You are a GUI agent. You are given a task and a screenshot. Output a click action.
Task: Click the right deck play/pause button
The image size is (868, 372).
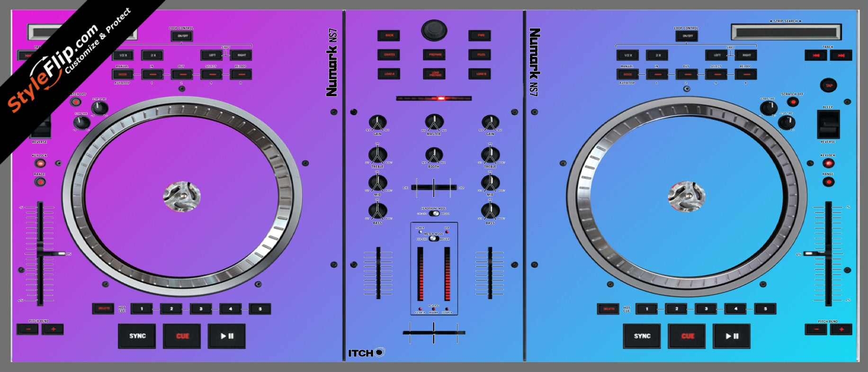pyautogui.click(x=732, y=336)
